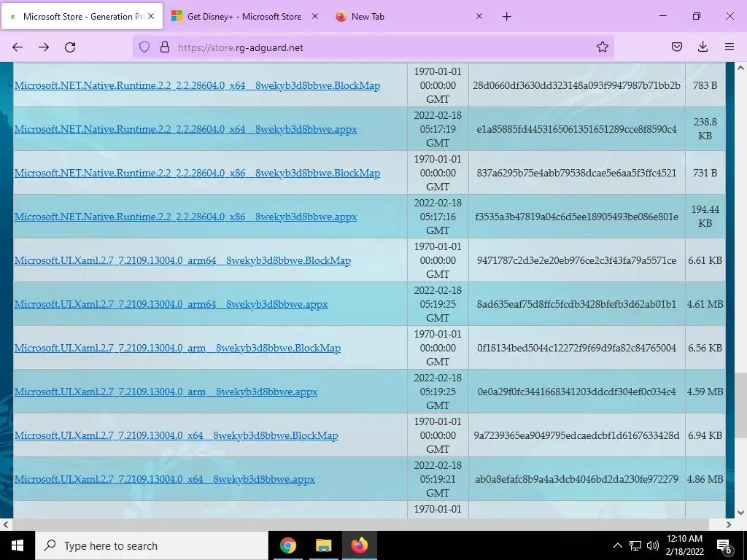This screenshot has width=747, height=560.
Task: Select hash 28d0660df3630dd323148a093f9947987b71bb2b
Action: tap(576, 86)
